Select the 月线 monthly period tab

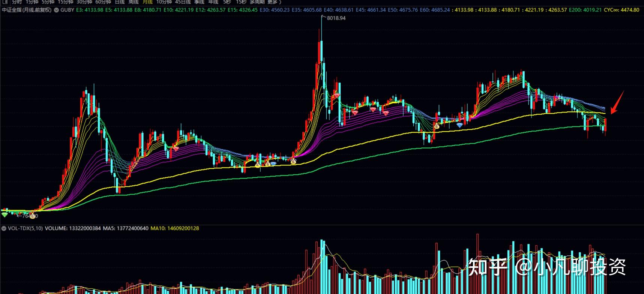(147, 2)
